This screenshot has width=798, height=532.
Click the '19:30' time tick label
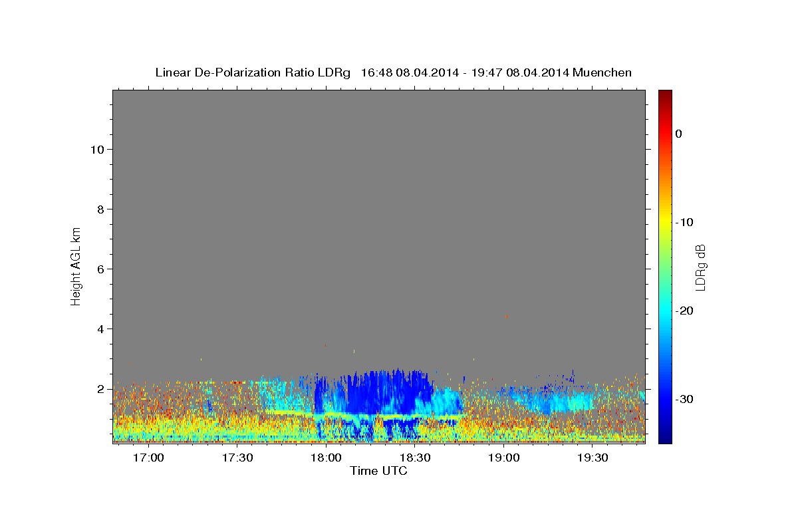pyautogui.click(x=593, y=458)
